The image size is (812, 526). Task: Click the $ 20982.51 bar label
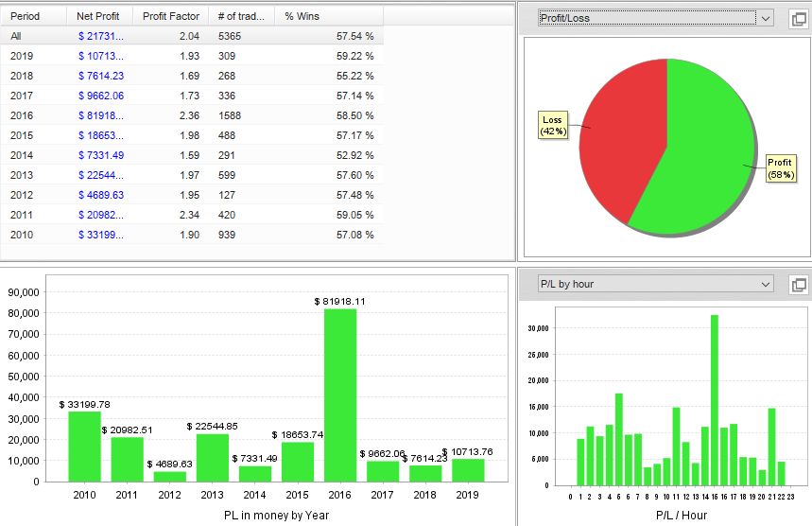(128, 430)
